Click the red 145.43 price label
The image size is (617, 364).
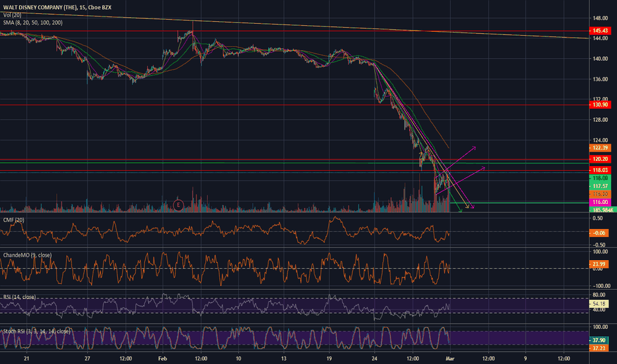[x=600, y=30]
